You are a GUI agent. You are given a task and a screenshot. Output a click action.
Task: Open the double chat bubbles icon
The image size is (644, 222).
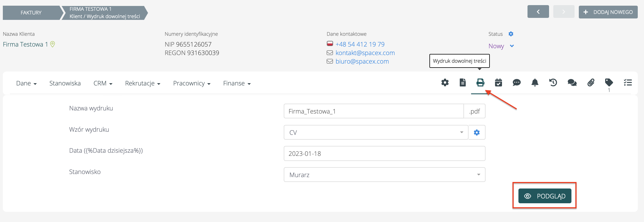click(x=572, y=83)
